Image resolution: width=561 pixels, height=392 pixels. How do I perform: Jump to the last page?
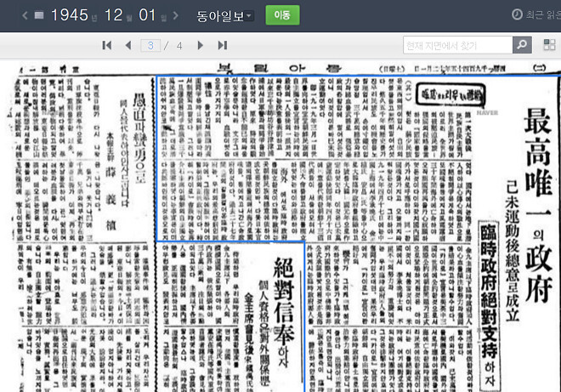tap(223, 45)
